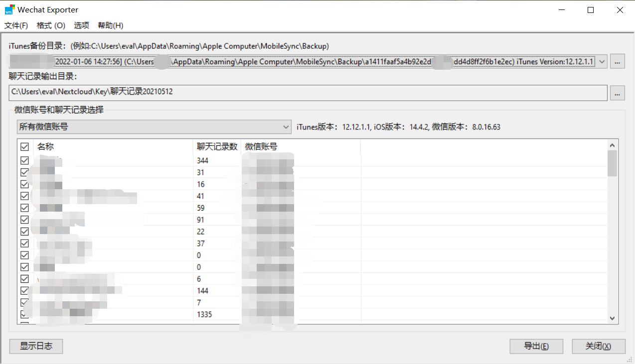
Task: Click the Wechat Exporter app icon in title bar
Action: (9, 9)
